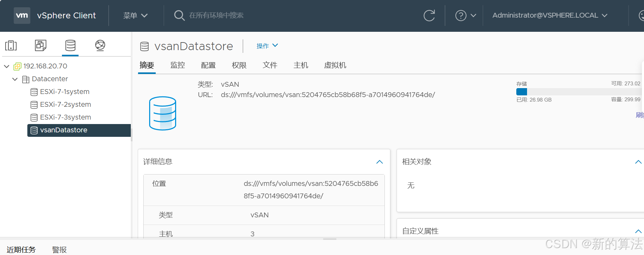Switch to the 权限 tab
644x255 pixels.
(239, 65)
